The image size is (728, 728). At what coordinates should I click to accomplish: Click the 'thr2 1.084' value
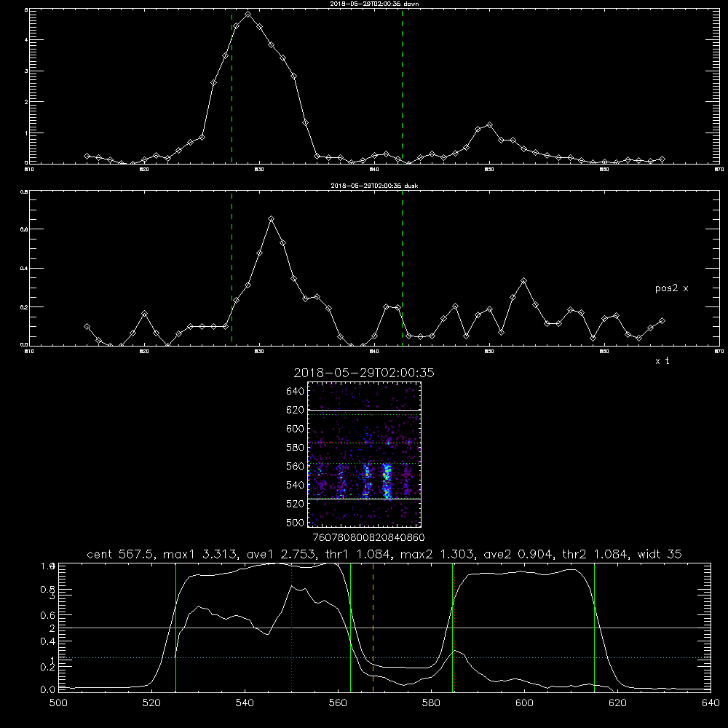tap(597, 554)
